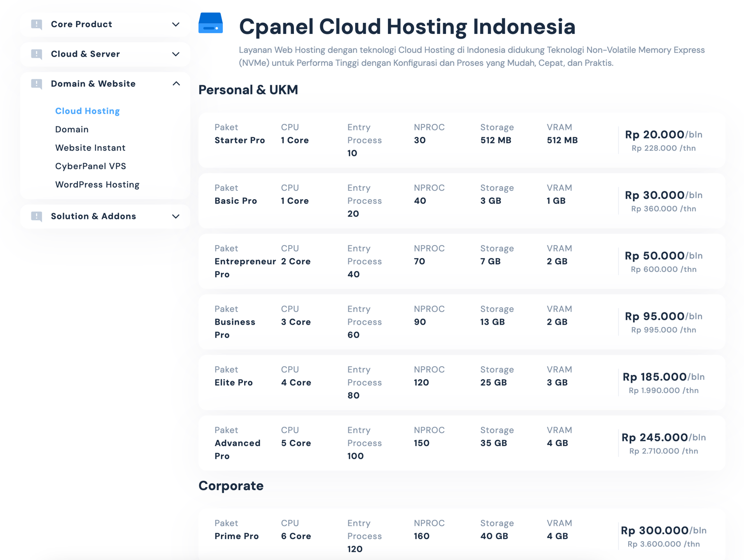The height and width of the screenshot is (560, 744).
Task: Click the 13 GB Storage value
Action: [493, 322]
